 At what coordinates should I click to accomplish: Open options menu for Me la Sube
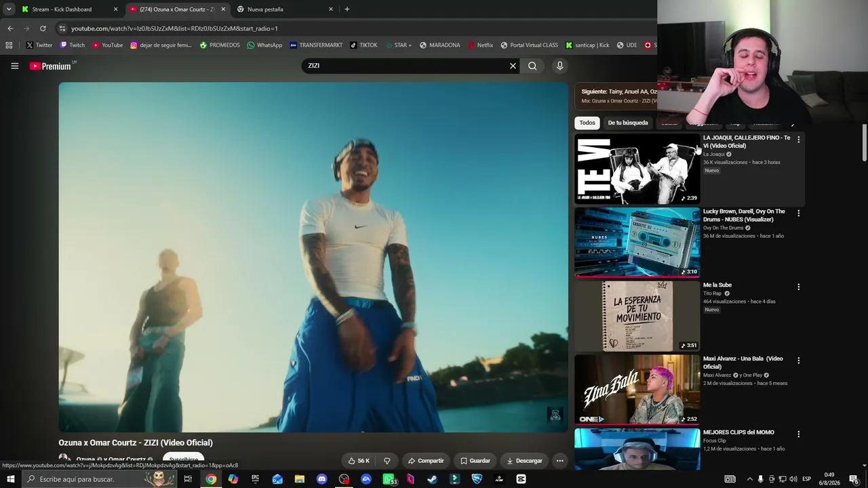[x=798, y=287]
